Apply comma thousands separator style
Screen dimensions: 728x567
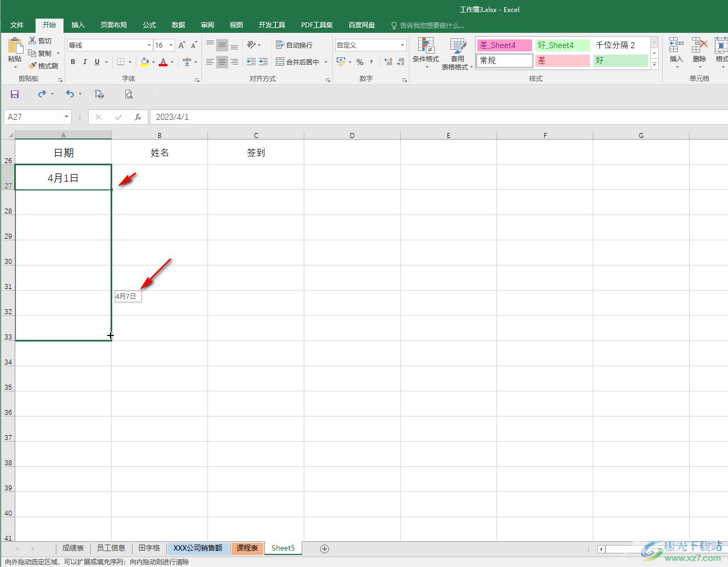(372, 62)
